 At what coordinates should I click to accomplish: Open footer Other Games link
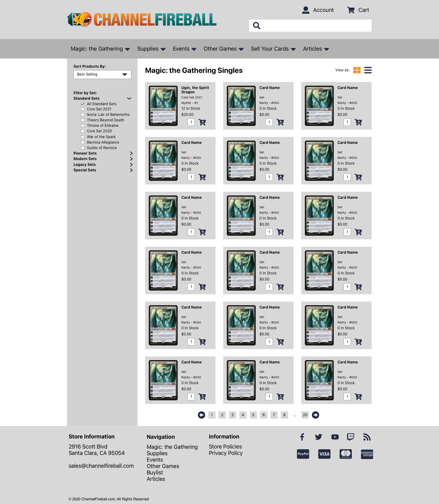163,466
